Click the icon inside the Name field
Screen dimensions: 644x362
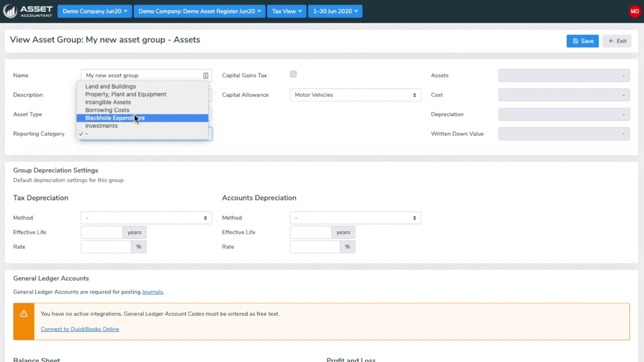click(x=205, y=75)
